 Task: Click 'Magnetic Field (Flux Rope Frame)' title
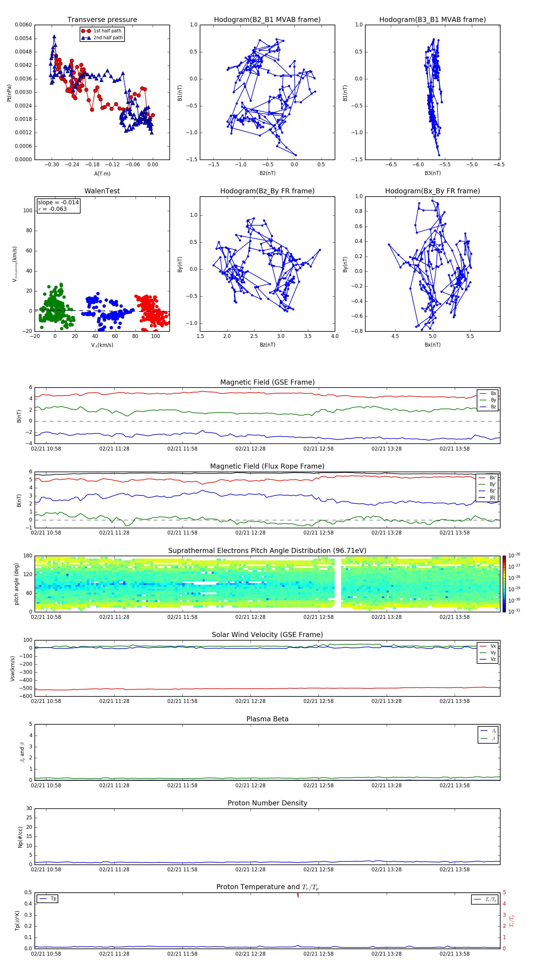pyautogui.click(x=267, y=467)
